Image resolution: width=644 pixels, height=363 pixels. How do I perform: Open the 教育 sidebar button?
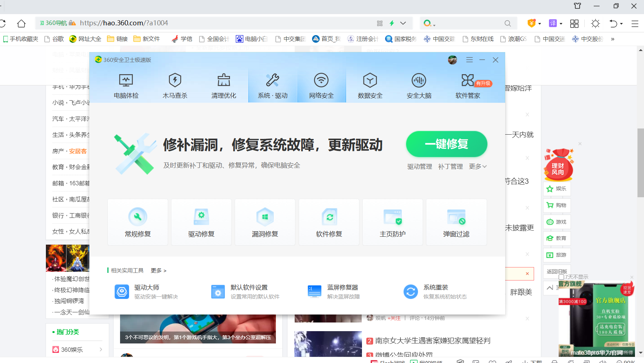[557, 238]
